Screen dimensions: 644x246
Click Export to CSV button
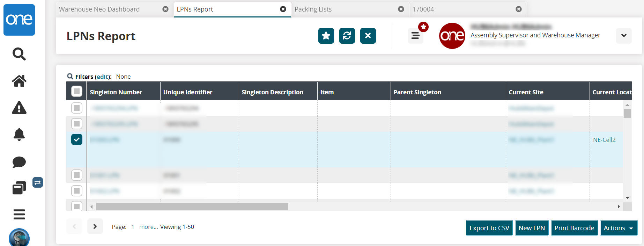pyautogui.click(x=489, y=228)
